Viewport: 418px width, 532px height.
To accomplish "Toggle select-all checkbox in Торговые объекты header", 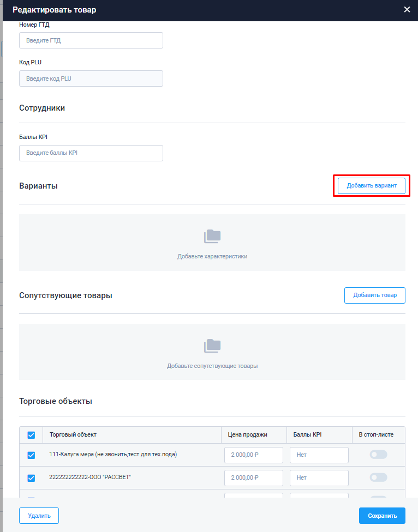I will pos(31,435).
